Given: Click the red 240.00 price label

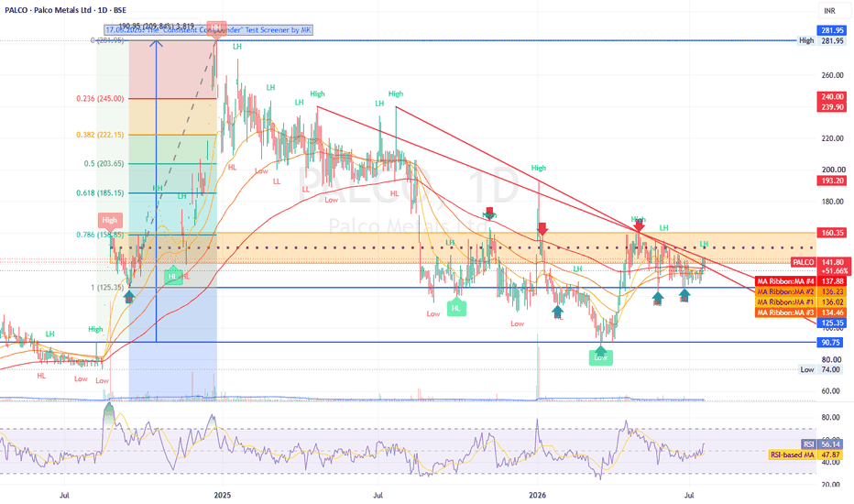Looking at the screenshot, I should point(831,96).
